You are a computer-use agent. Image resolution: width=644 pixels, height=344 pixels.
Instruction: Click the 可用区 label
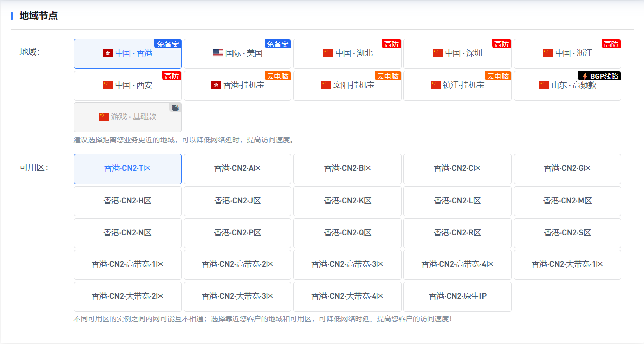(x=34, y=168)
